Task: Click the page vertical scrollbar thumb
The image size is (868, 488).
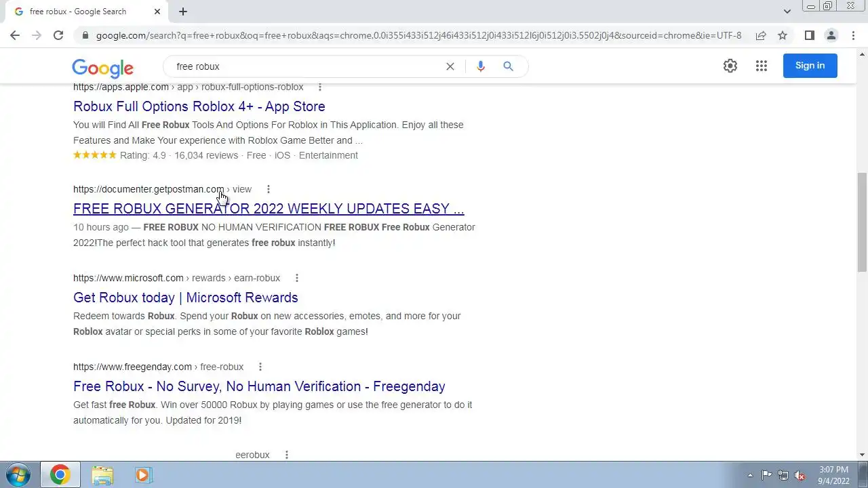Action: point(862,221)
